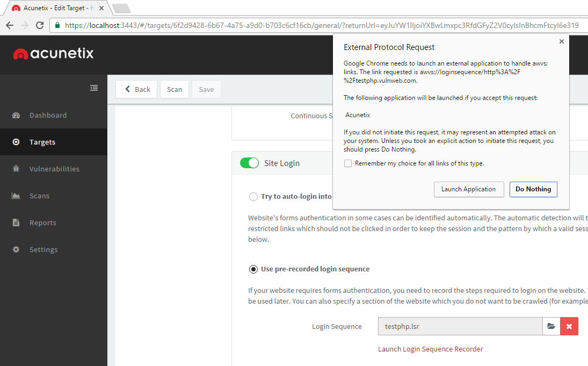Click the Scan button
Viewport: 588px width, 366px height.
point(175,89)
